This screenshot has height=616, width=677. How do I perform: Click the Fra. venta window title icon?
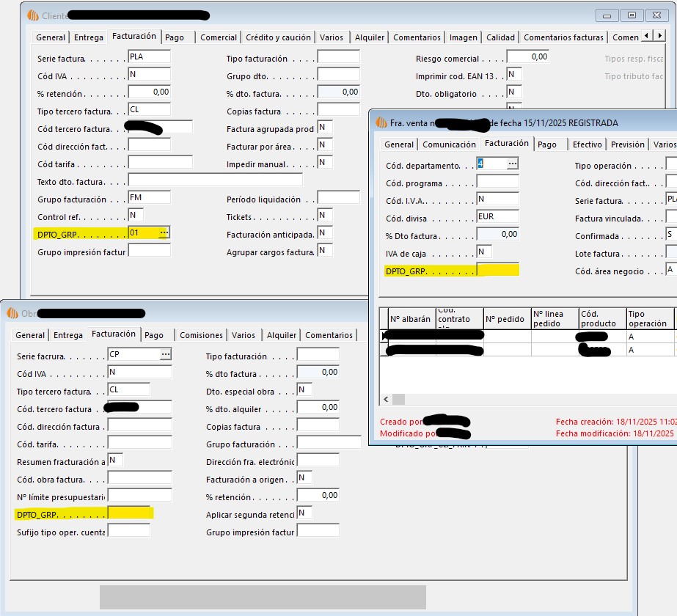click(381, 122)
